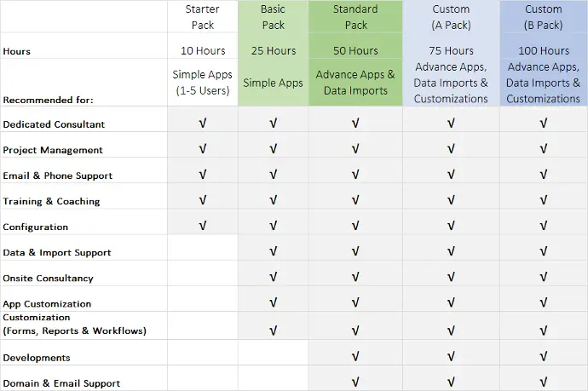This screenshot has width=588, height=391.
Task: Click Standard Pack Onsite Consultancy checkmark
Action: click(355, 277)
